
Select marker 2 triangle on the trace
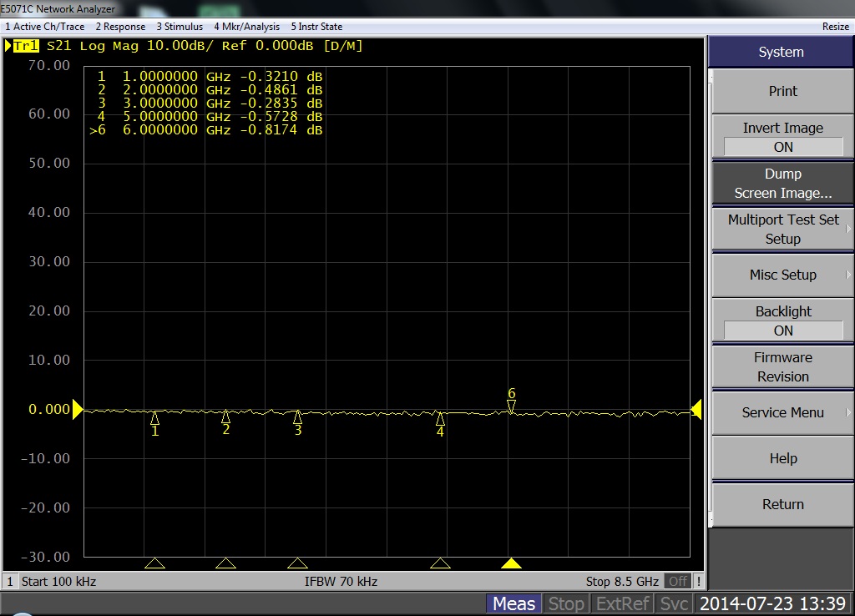click(225, 416)
